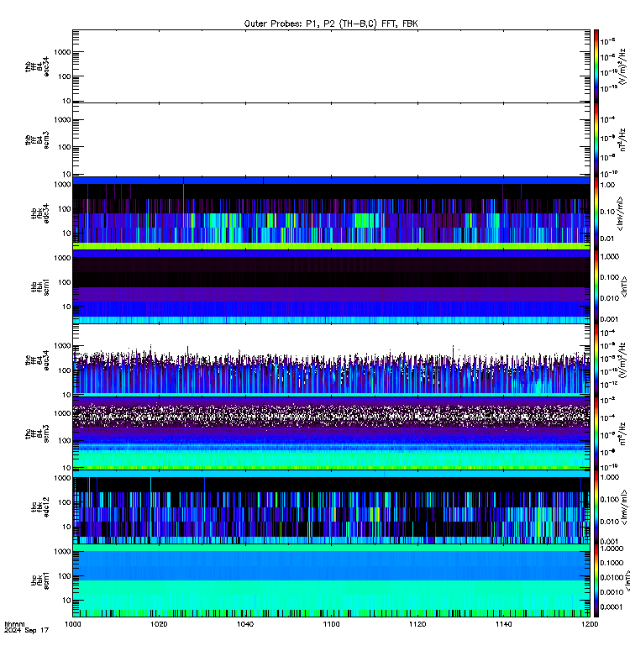Click the color bar of the topmost edc34 panel

(596, 66)
